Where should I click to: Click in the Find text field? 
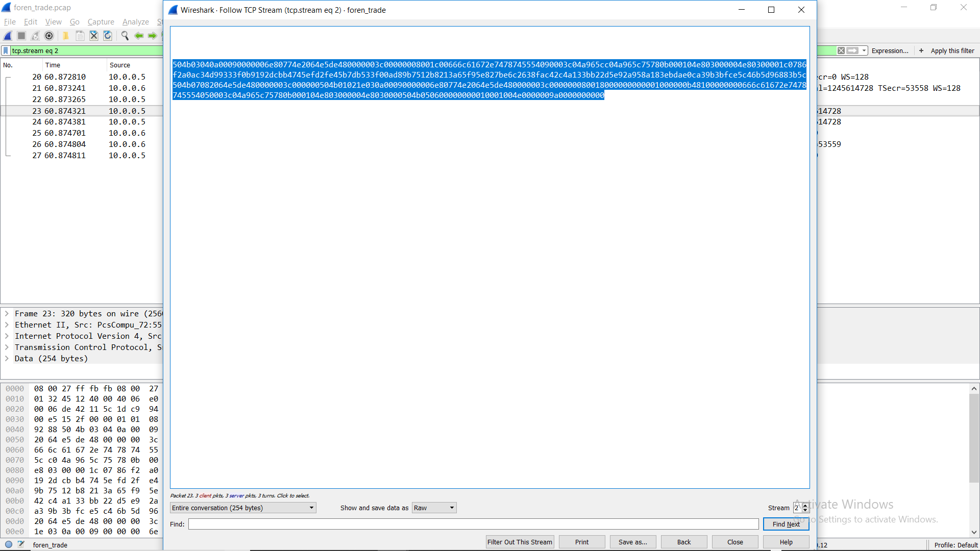tap(473, 524)
